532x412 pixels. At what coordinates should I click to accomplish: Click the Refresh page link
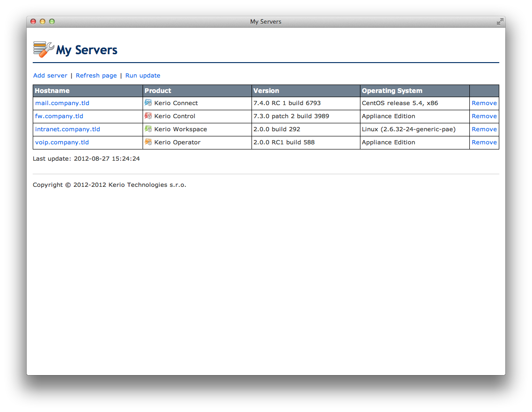click(96, 75)
